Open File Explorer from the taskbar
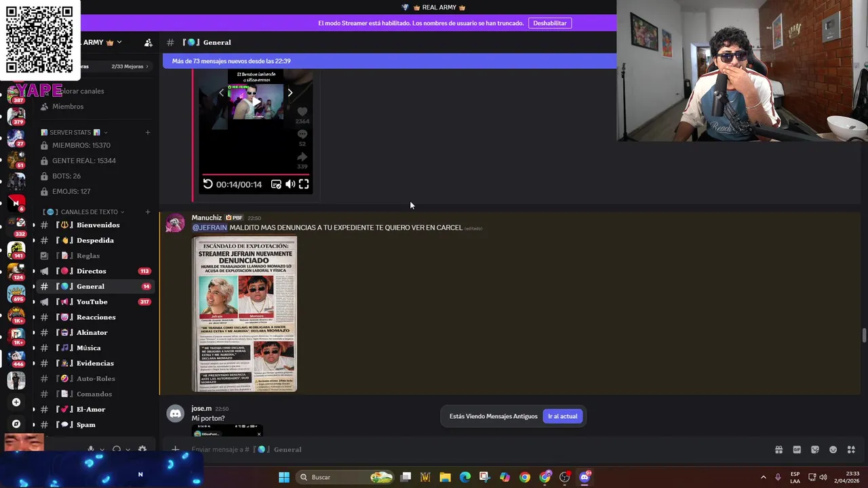The image size is (868, 488). (446, 477)
